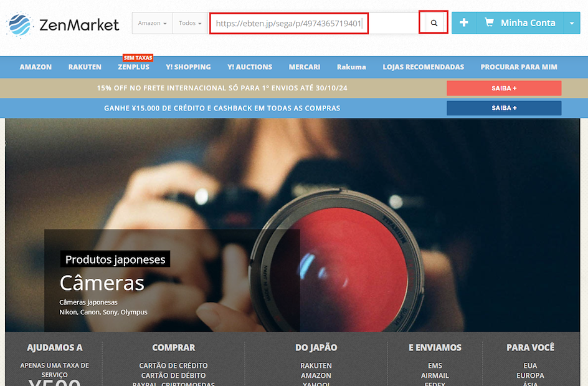
Task: Click the ZenMarket logo
Action: tap(63, 25)
